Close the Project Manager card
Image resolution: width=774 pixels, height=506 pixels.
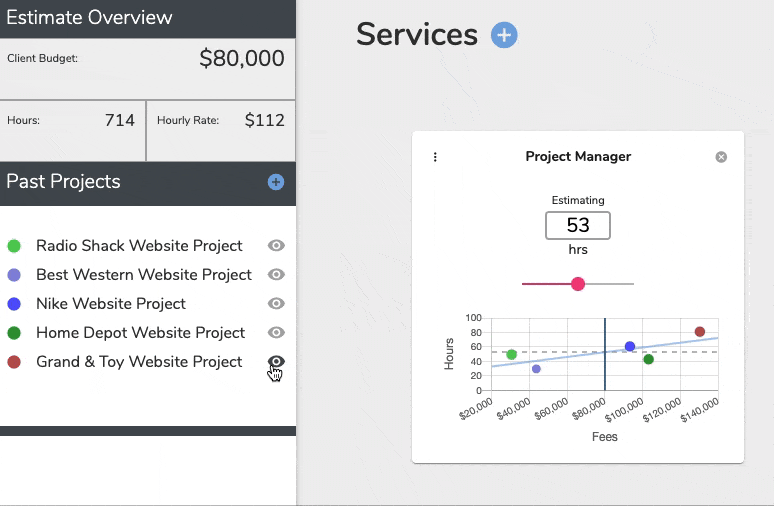[721, 157]
